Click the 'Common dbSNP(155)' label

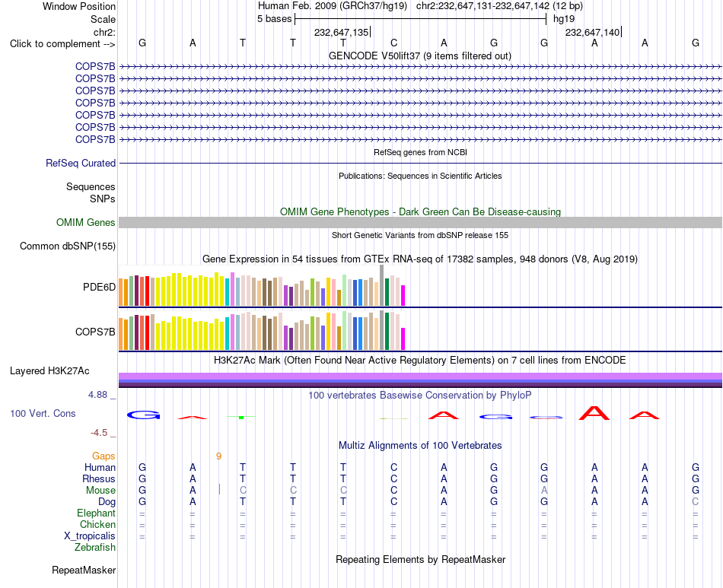point(67,246)
